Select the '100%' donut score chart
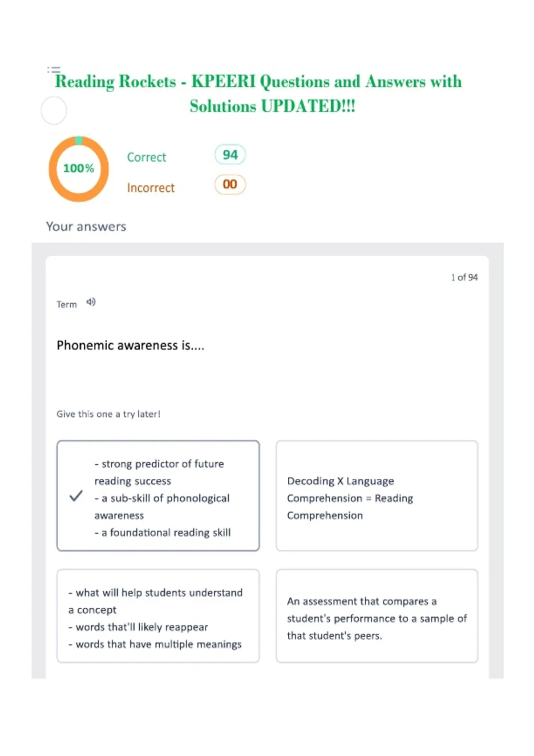Screen dimensions: 534x756 [x=79, y=169]
